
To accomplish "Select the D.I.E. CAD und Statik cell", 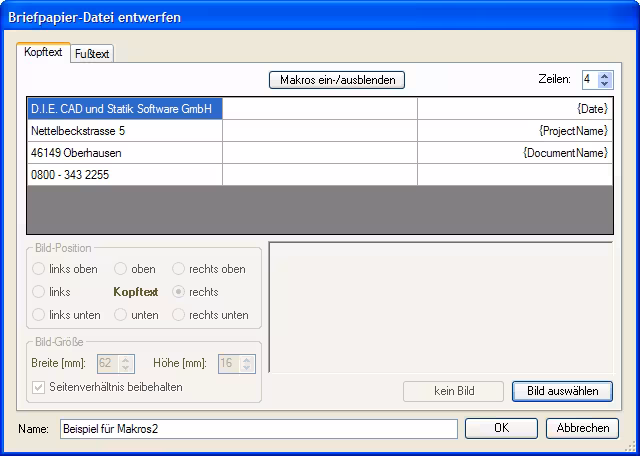I will pos(125,109).
